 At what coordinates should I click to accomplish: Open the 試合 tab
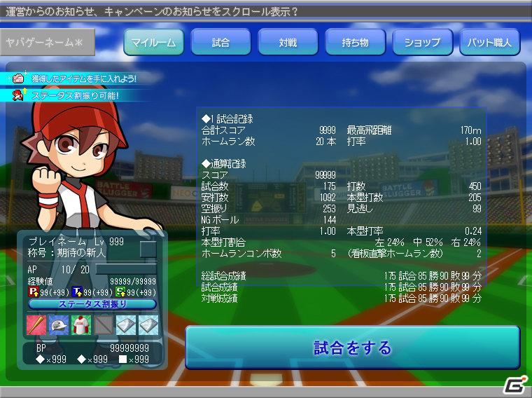point(221,43)
